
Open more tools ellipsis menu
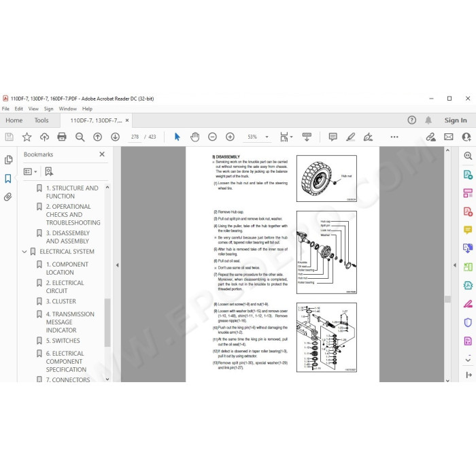394,137
